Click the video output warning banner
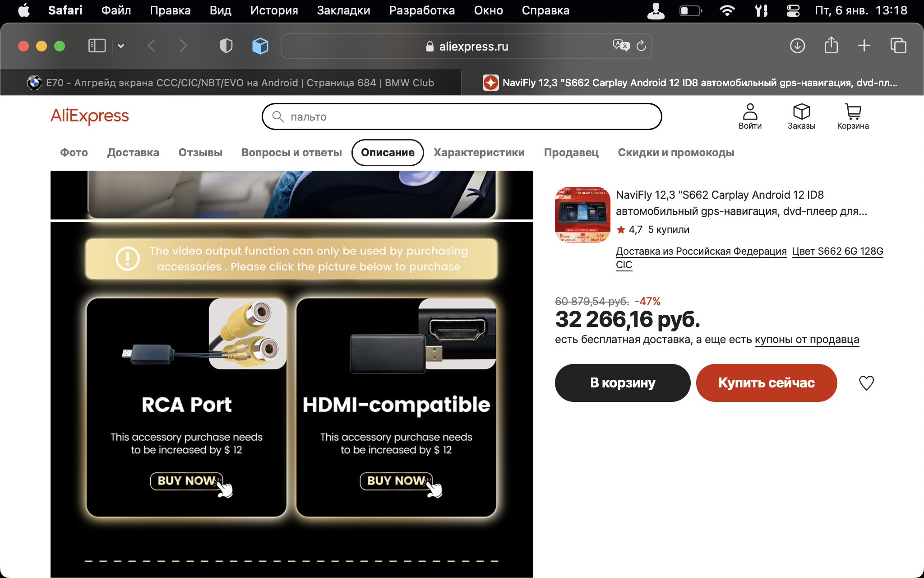 coord(291,259)
